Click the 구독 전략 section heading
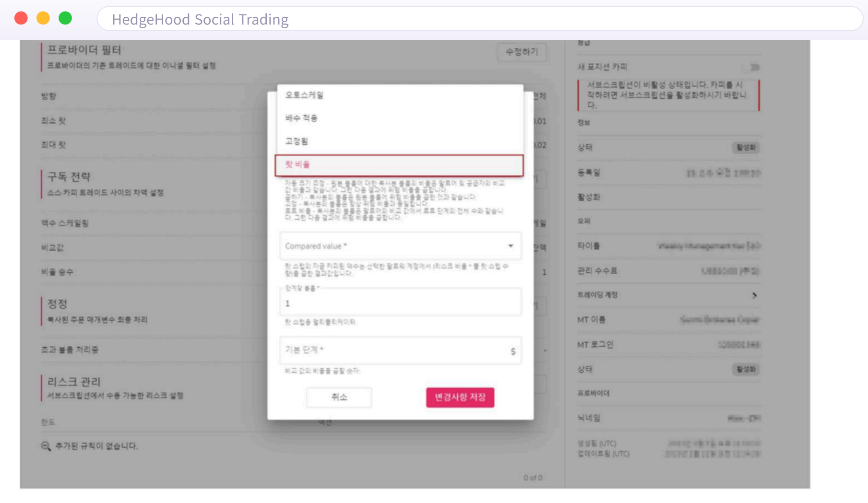This screenshot has height=503, width=868. point(69,177)
